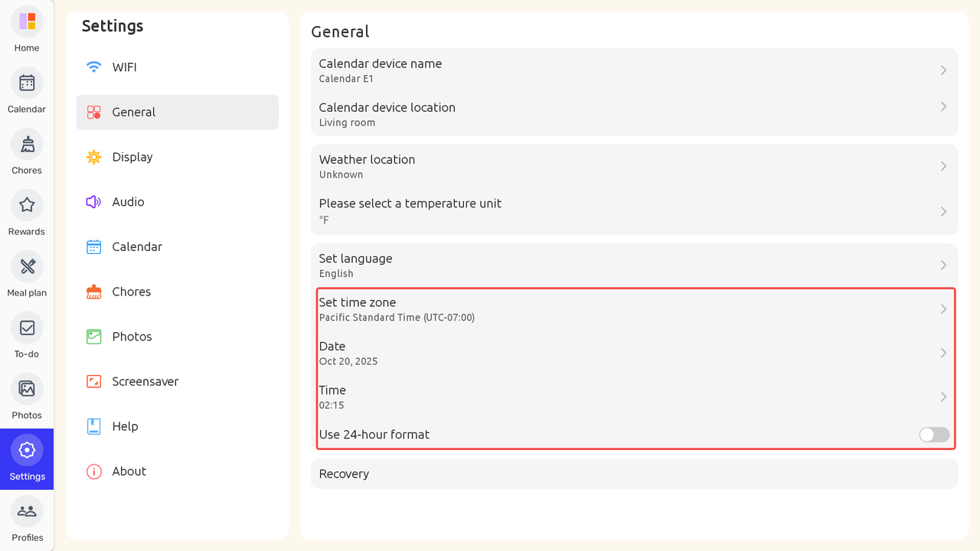
Task: Click the Screensaver icon in Settings list
Action: click(94, 381)
